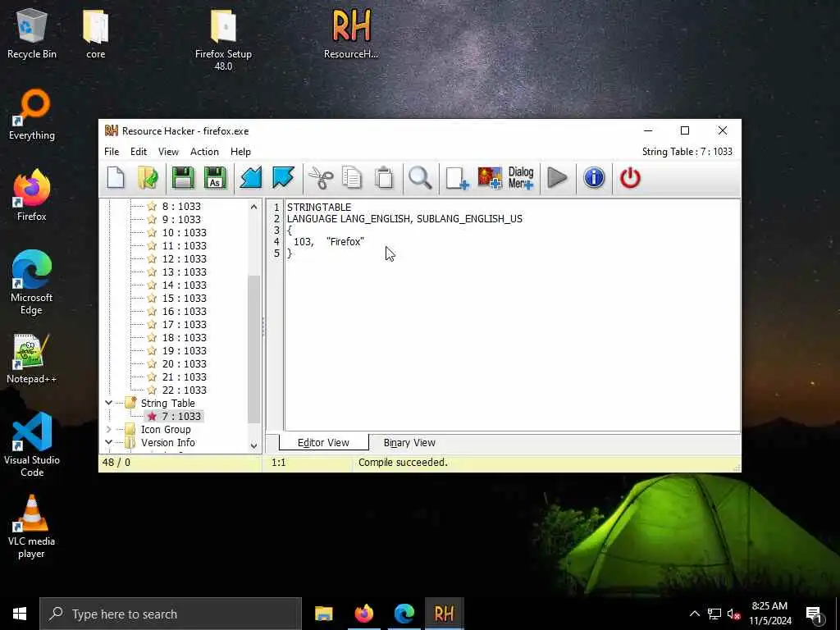Open the ResourceHacker desktop shortcut
Viewport: 840px width, 630px height.
[351, 33]
